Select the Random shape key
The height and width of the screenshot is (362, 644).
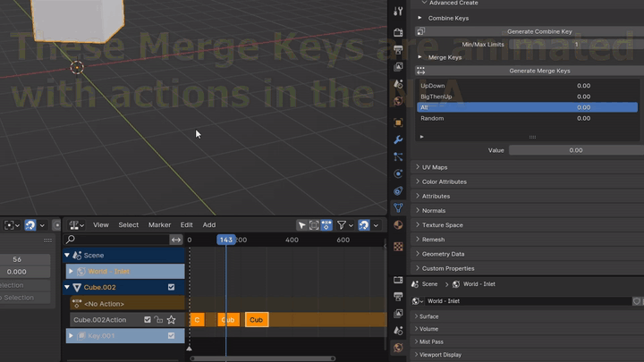point(528,118)
